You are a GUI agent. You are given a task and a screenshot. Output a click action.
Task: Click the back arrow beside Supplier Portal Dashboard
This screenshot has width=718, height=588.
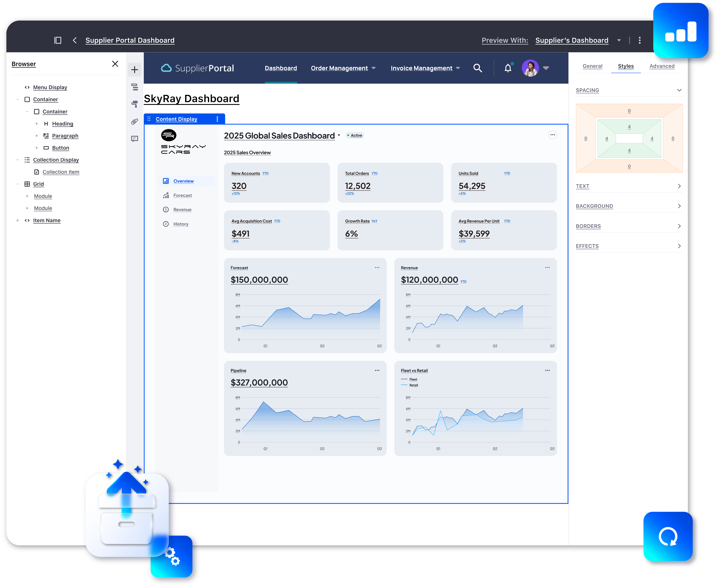[x=75, y=40]
